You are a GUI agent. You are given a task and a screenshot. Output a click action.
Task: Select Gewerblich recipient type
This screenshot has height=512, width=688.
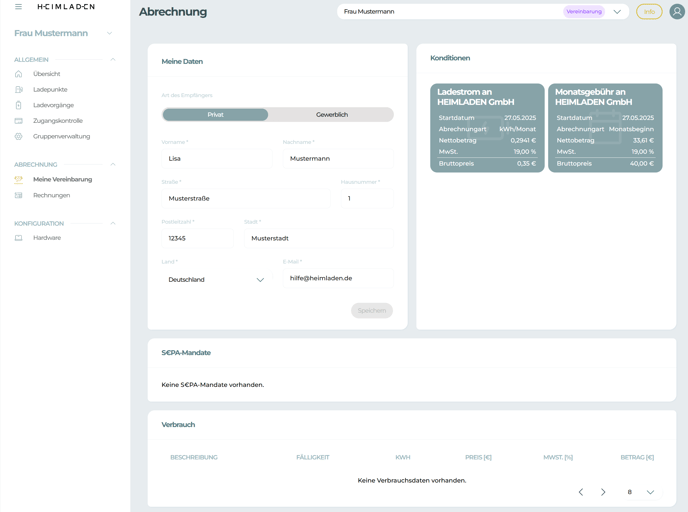pyautogui.click(x=332, y=115)
